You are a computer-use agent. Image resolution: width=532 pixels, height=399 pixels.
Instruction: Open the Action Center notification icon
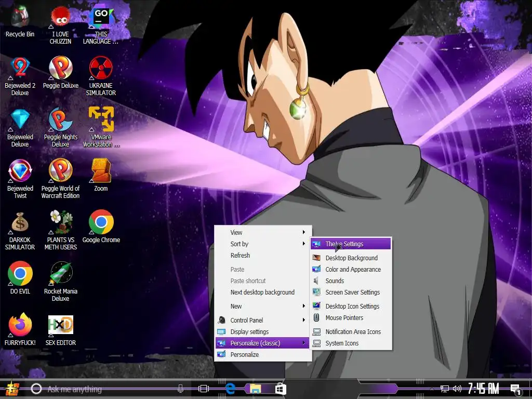516,390
